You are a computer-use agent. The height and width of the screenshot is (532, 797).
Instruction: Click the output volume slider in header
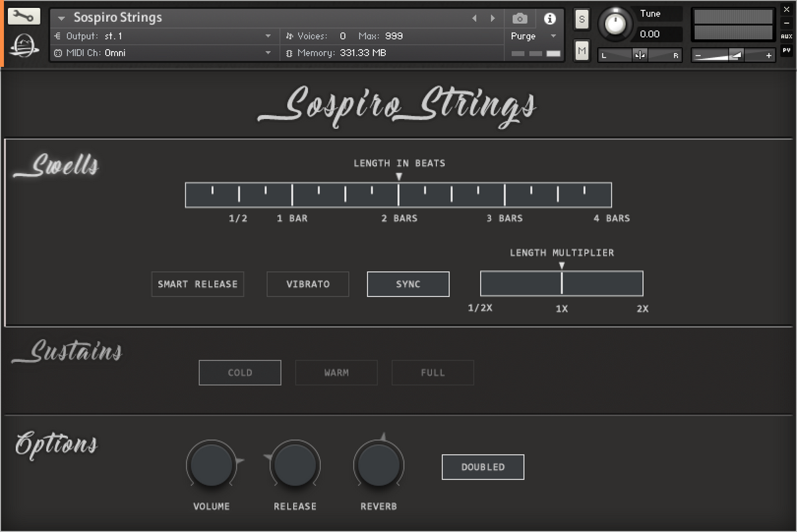[733, 56]
